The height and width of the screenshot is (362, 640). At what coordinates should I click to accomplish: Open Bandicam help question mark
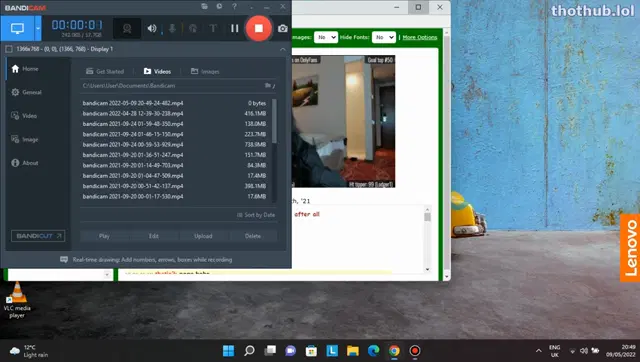[234, 6]
